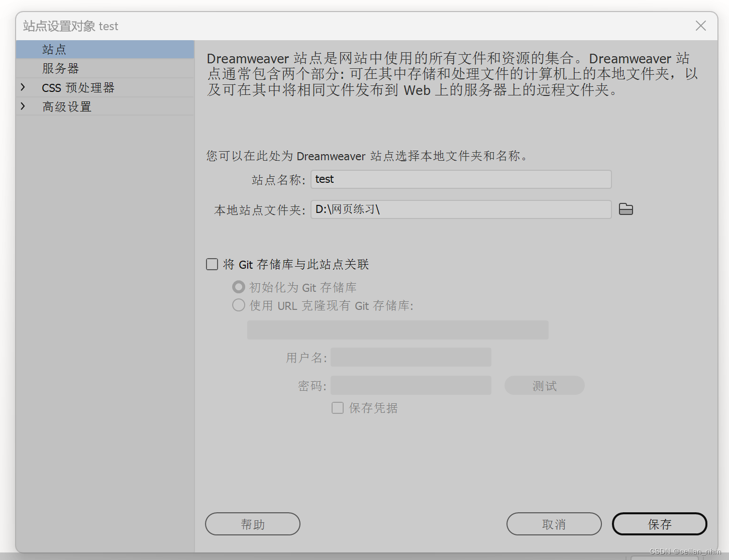Click the Git URL input field

(397, 330)
